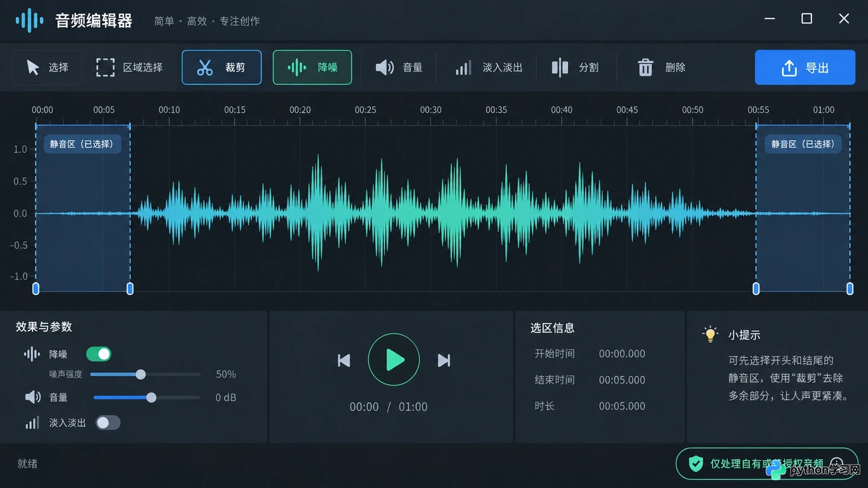868x488 pixels.
Task: Apply the 降噪 noise reduction tool
Action: (x=312, y=67)
